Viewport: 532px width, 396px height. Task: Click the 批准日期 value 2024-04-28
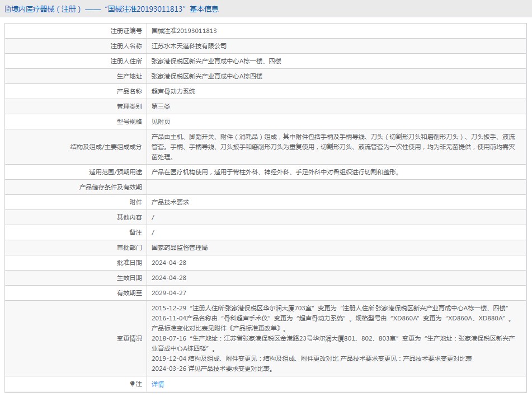click(x=169, y=263)
